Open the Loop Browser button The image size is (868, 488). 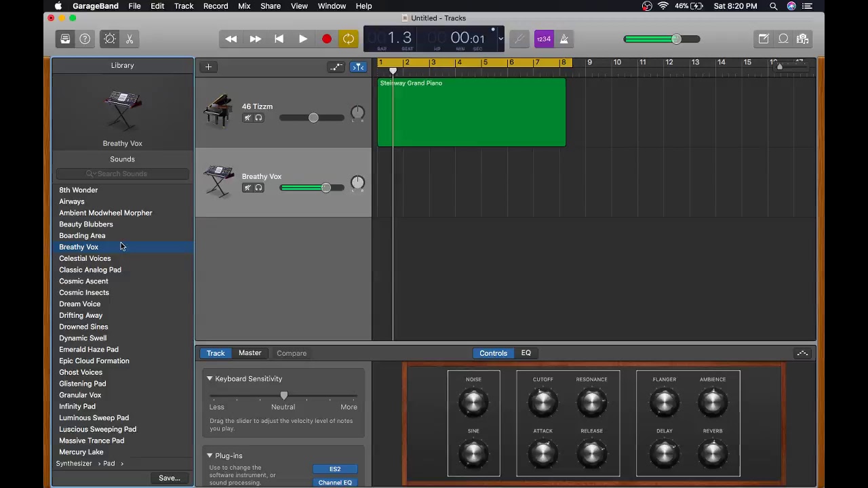pyautogui.click(x=783, y=39)
